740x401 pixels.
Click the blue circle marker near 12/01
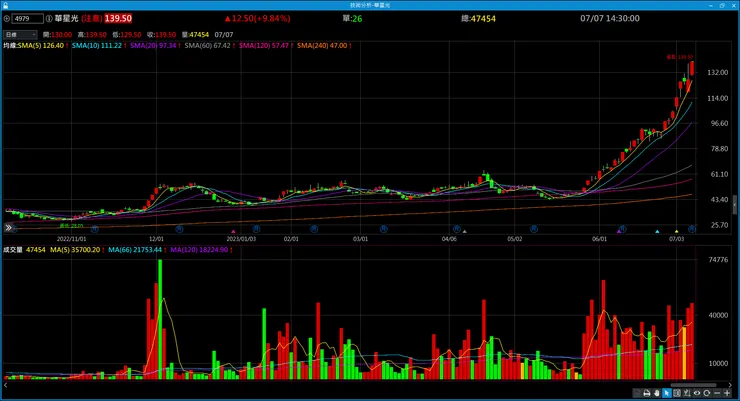point(179,229)
